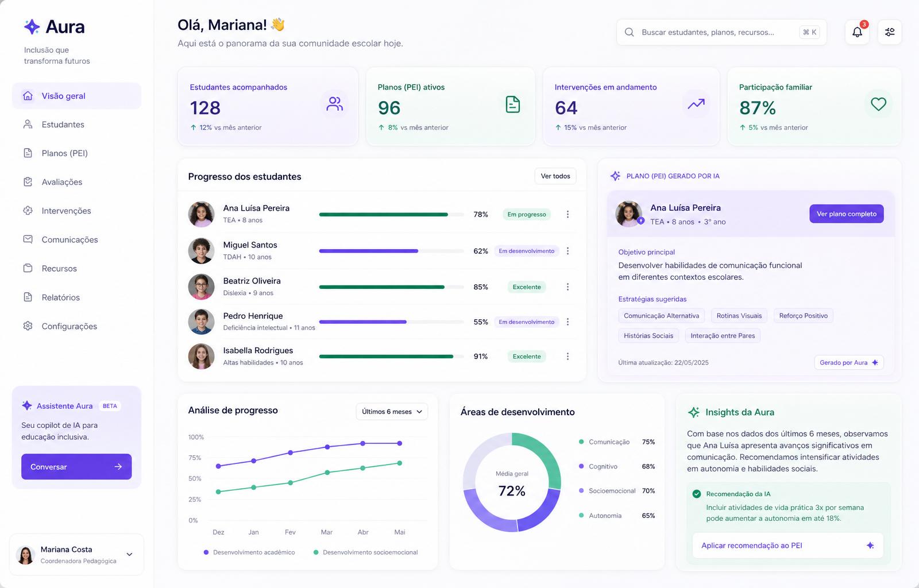This screenshot has height=588, width=919.
Task: Open Relatórios from sidebar
Action: [x=76, y=297]
